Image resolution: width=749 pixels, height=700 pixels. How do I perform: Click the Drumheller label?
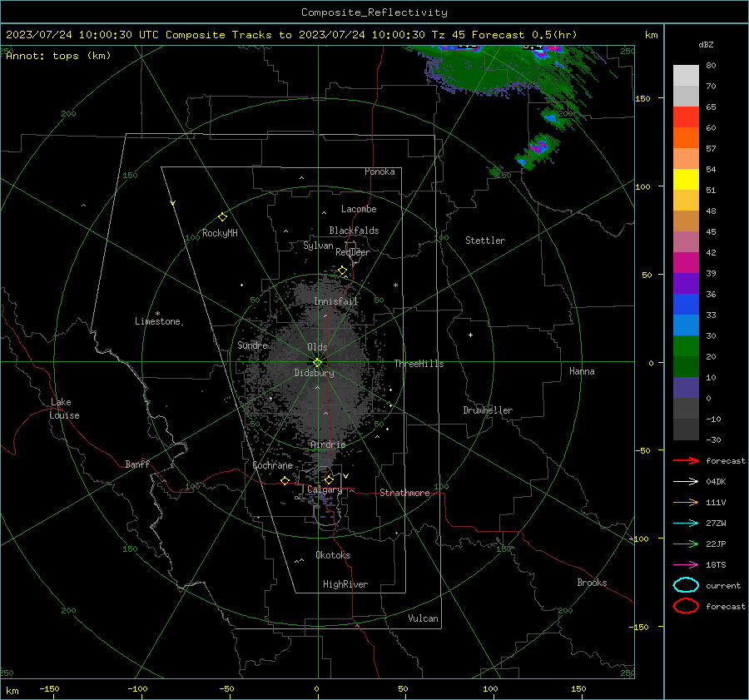[488, 410]
